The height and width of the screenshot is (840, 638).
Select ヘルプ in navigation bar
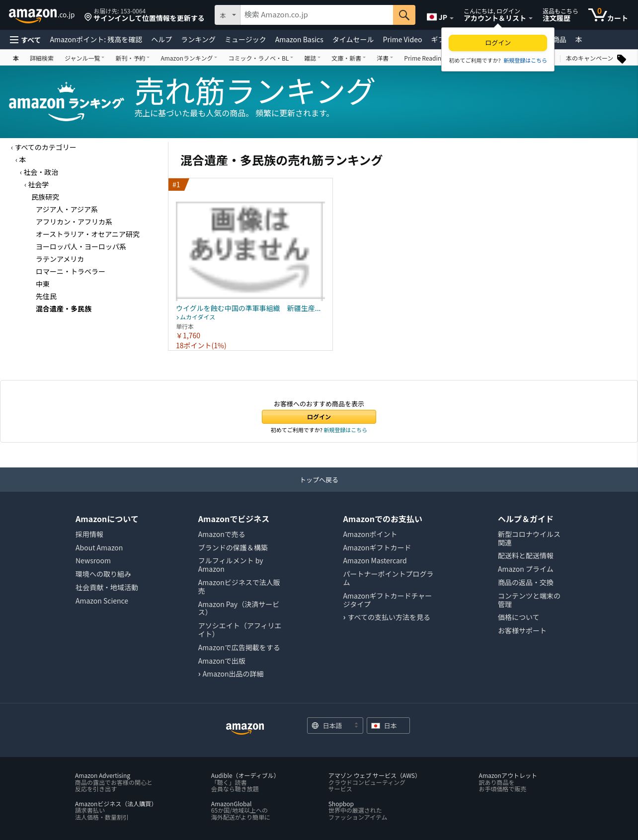tap(161, 40)
